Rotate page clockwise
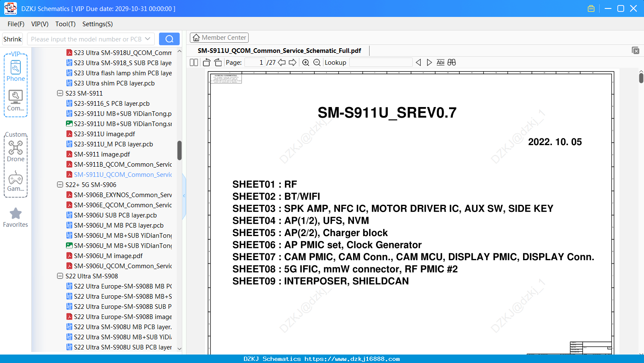The width and height of the screenshot is (644, 363). click(218, 63)
